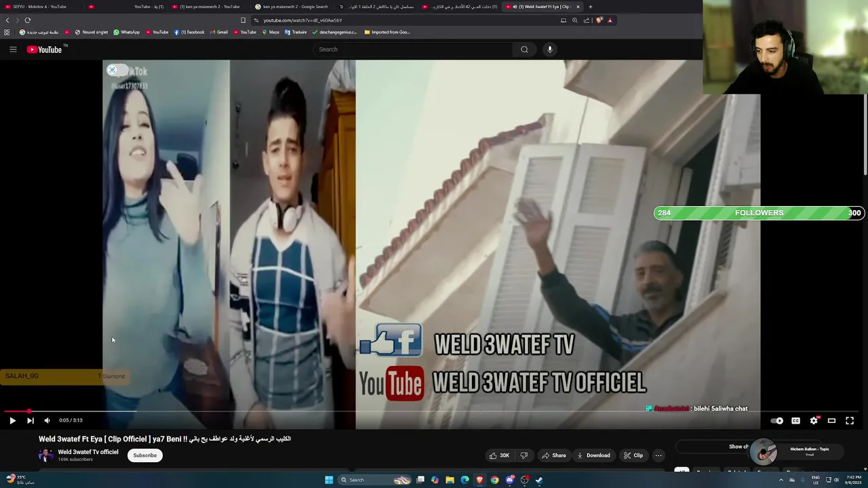Screen dimensions: 868x488
Task: Open the Maps bookmark
Action: click(x=271, y=32)
